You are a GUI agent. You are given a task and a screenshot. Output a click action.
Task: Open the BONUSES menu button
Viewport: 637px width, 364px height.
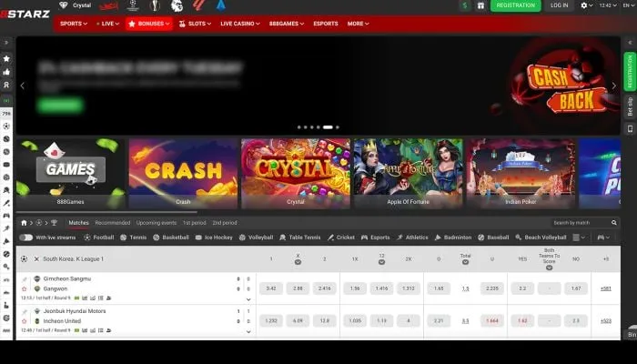pyautogui.click(x=149, y=24)
